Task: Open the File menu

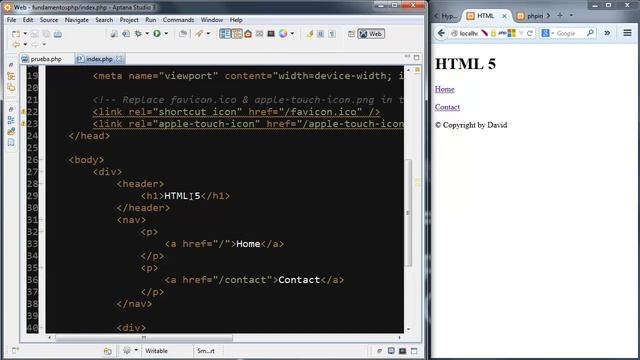Action: (11, 20)
